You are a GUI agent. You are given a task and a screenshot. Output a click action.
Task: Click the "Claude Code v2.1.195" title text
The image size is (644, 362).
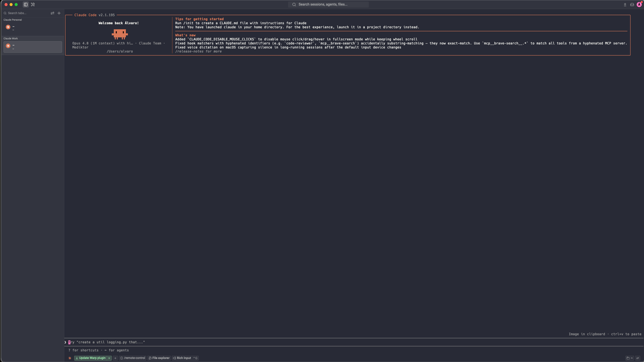click(x=94, y=15)
